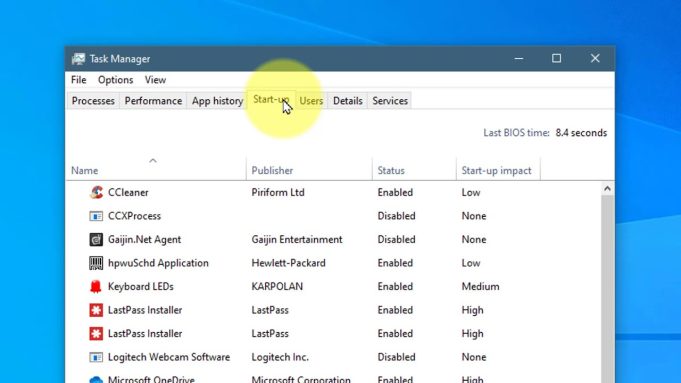Viewport: 681px width, 383px height.
Task: Click the Hewlett-Packard publisher cell
Action: (x=288, y=263)
